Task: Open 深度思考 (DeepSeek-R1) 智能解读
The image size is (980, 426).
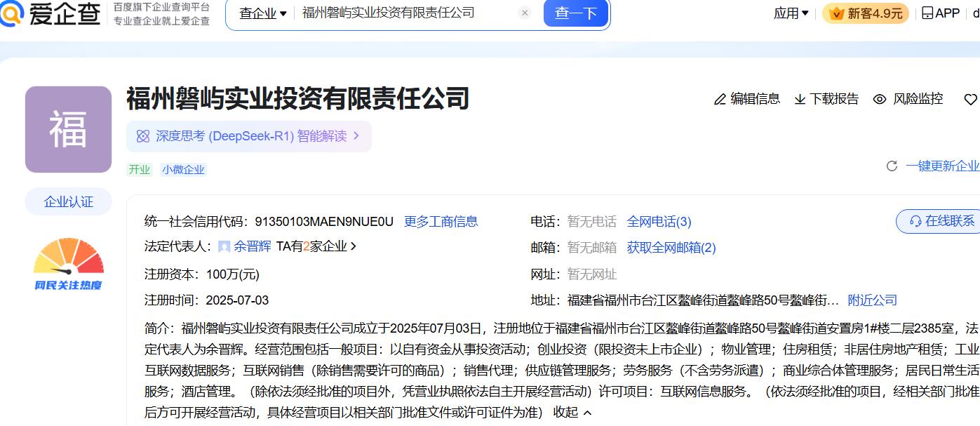Action: pos(249,136)
